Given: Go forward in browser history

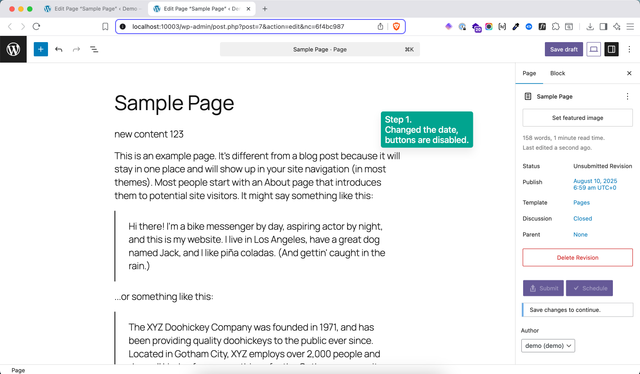Looking at the screenshot, I should (23, 27).
